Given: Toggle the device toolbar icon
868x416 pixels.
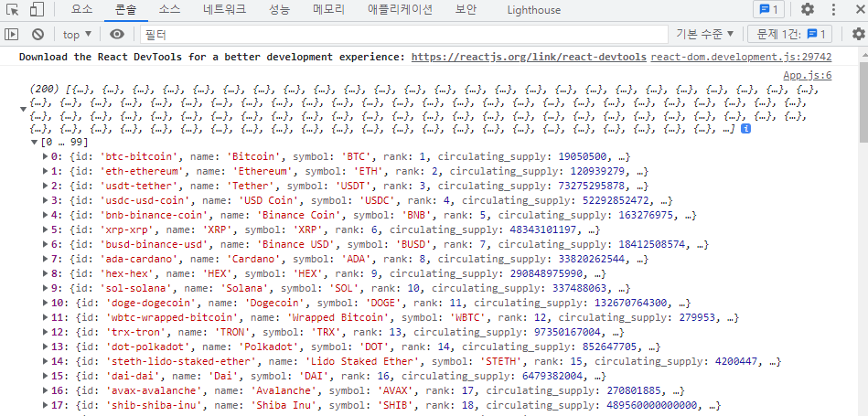Looking at the screenshot, I should click(x=37, y=9).
